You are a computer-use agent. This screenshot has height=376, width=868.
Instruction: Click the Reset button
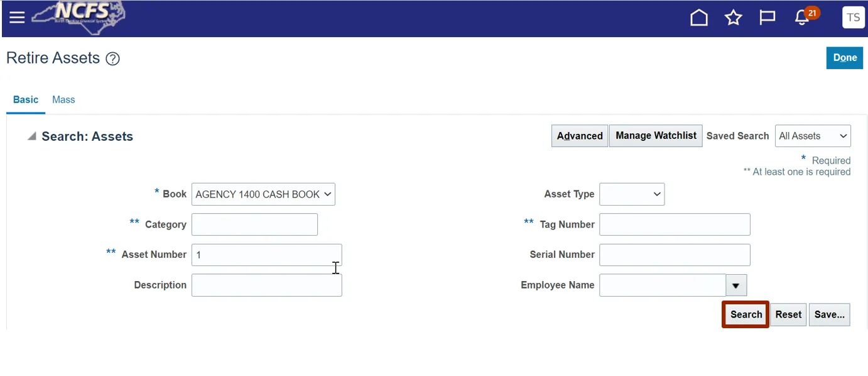click(788, 314)
